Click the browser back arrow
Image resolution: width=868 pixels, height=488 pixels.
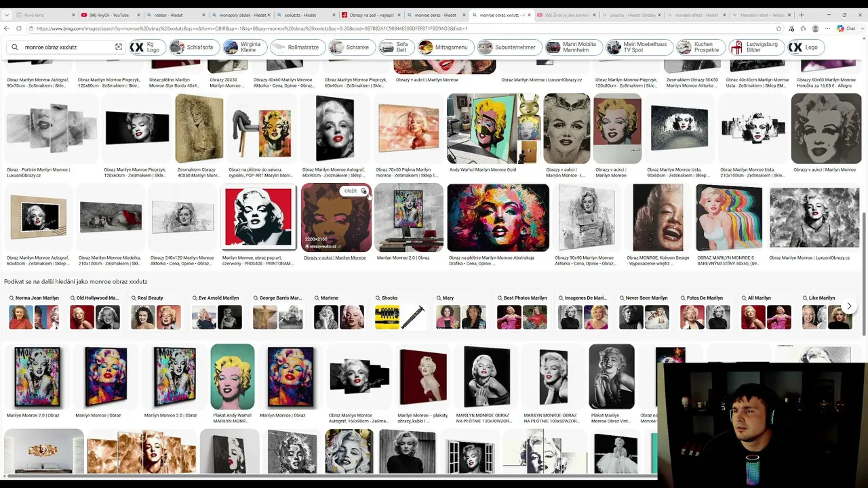point(7,28)
